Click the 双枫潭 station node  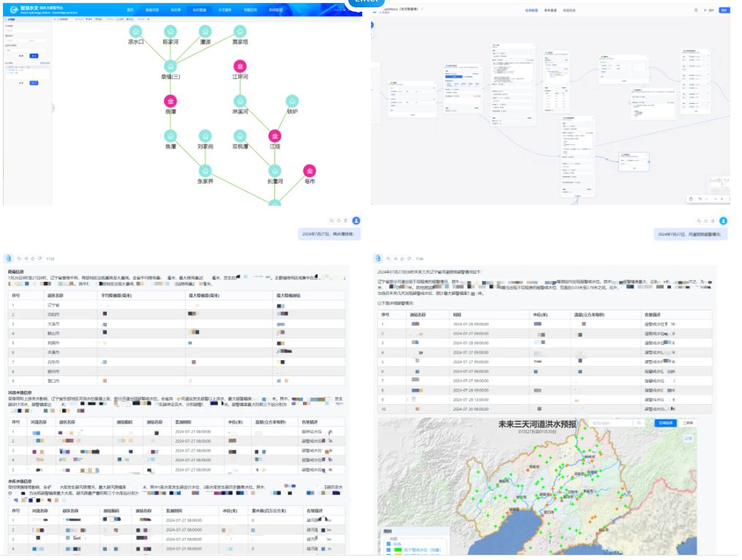pyautogui.click(x=240, y=136)
